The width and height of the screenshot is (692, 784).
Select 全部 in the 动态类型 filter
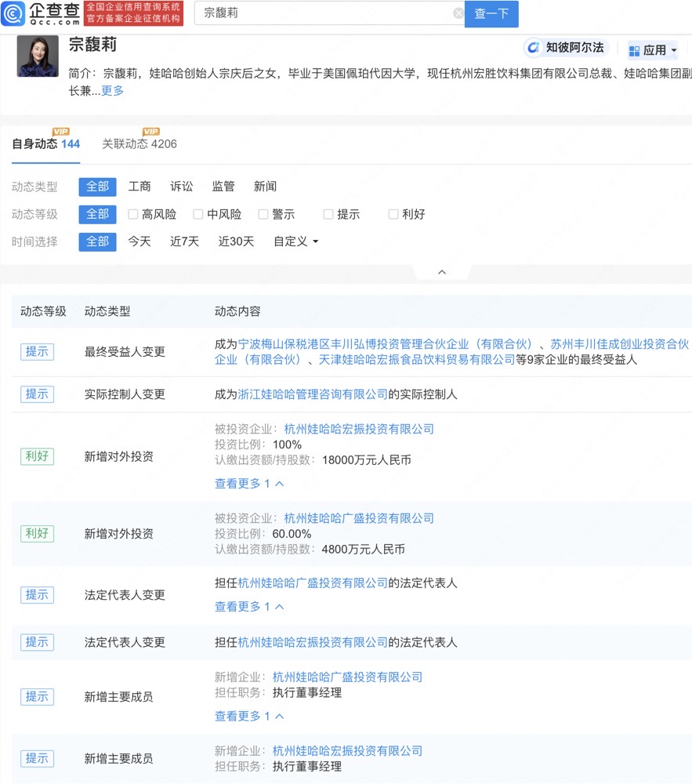pos(97,187)
